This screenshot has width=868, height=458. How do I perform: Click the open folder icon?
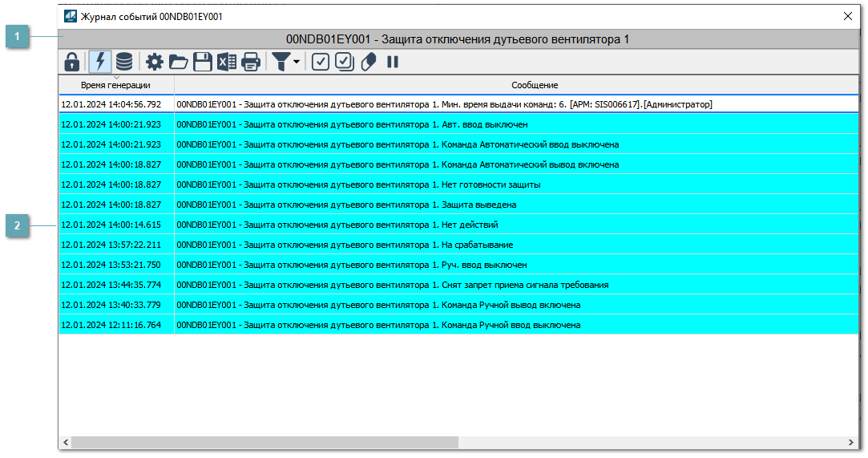[x=178, y=62]
